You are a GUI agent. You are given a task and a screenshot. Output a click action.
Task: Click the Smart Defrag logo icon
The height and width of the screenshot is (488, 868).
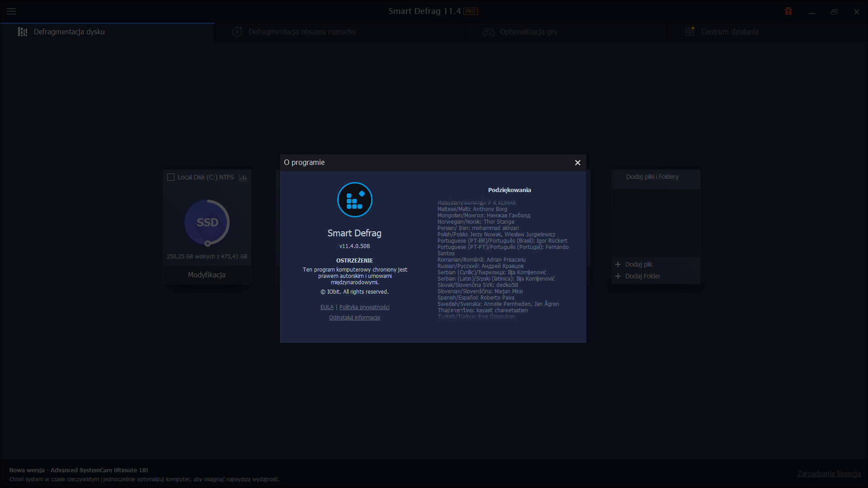(355, 200)
